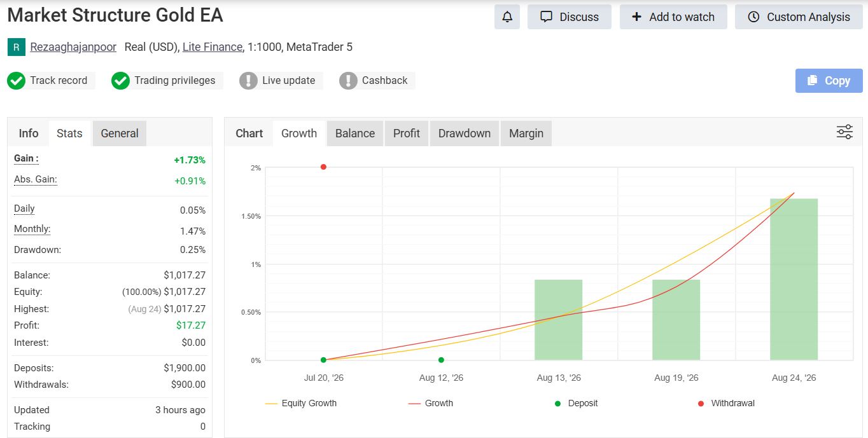Image resolution: width=868 pixels, height=438 pixels.
Task: Click the Aug 24 green profit bar
Action: pos(794,280)
